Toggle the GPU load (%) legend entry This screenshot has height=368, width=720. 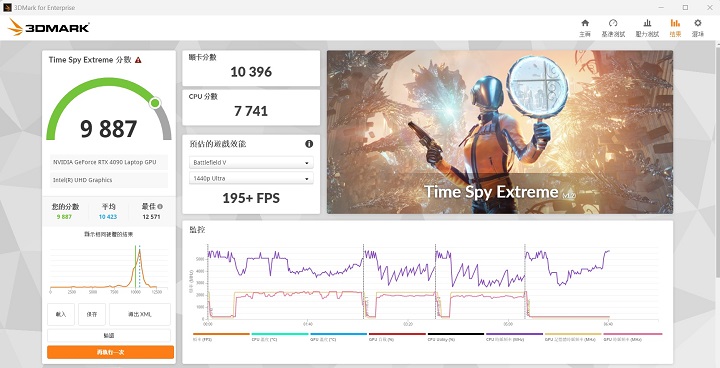pos(397,337)
